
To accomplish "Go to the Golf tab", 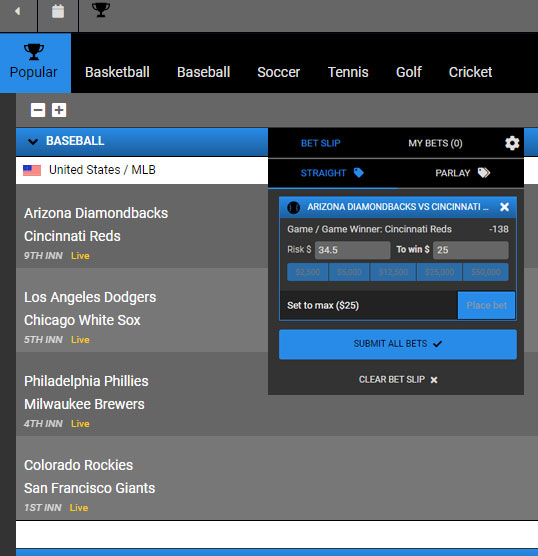I will coord(409,72).
